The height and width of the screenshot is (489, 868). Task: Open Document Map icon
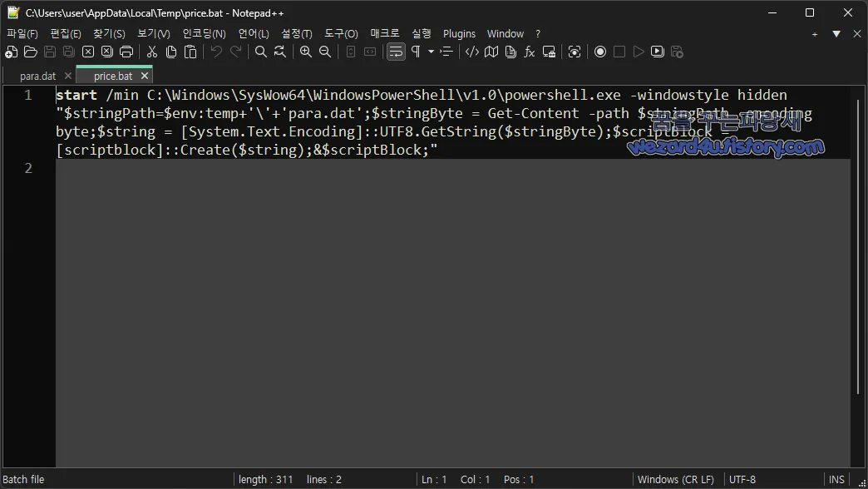491,52
